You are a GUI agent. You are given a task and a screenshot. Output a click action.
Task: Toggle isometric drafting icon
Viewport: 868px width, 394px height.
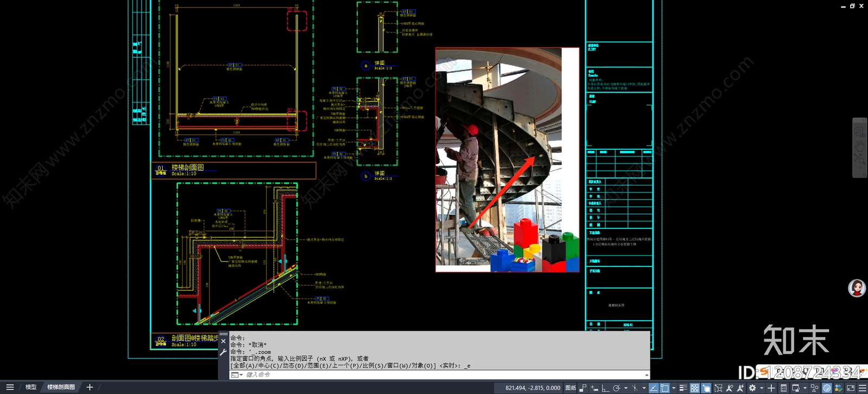click(x=635, y=388)
